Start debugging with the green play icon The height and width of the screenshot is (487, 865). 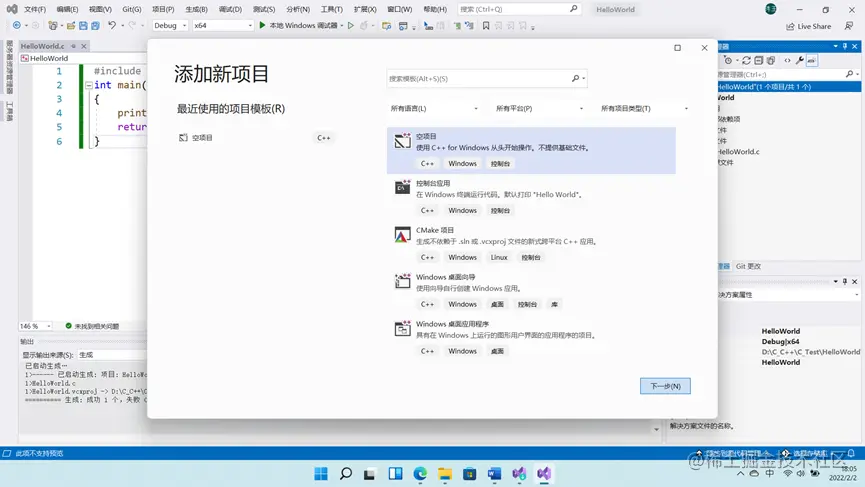coord(263,25)
